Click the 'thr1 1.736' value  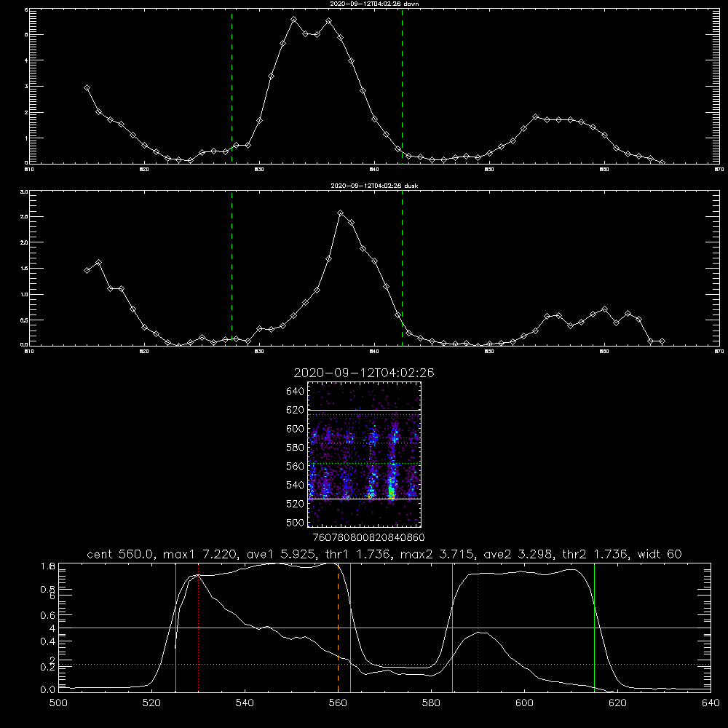pos(361,554)
